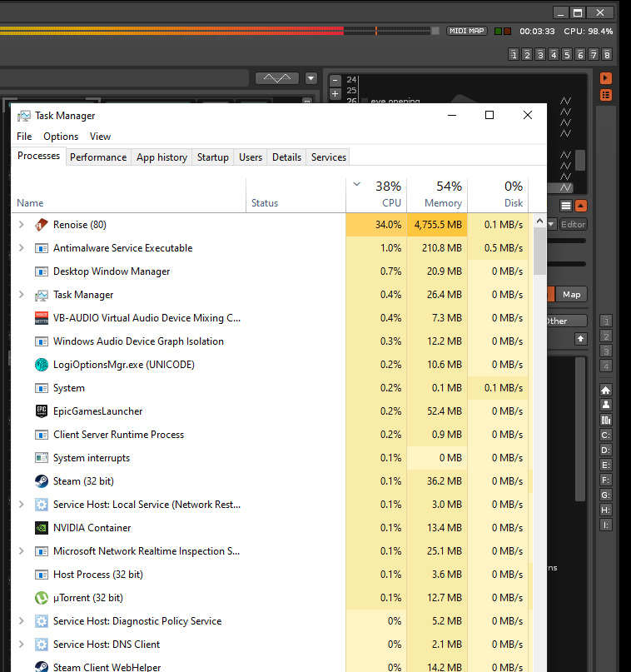Toggle browser preset slot 1 in sidebar
631x672 pixels.
[606, 321]
